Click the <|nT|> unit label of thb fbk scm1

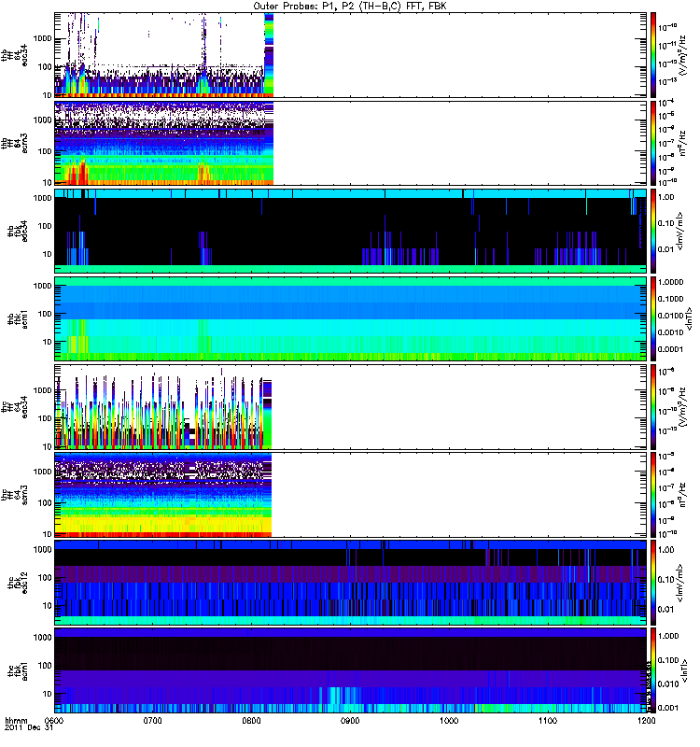[688, 318]
